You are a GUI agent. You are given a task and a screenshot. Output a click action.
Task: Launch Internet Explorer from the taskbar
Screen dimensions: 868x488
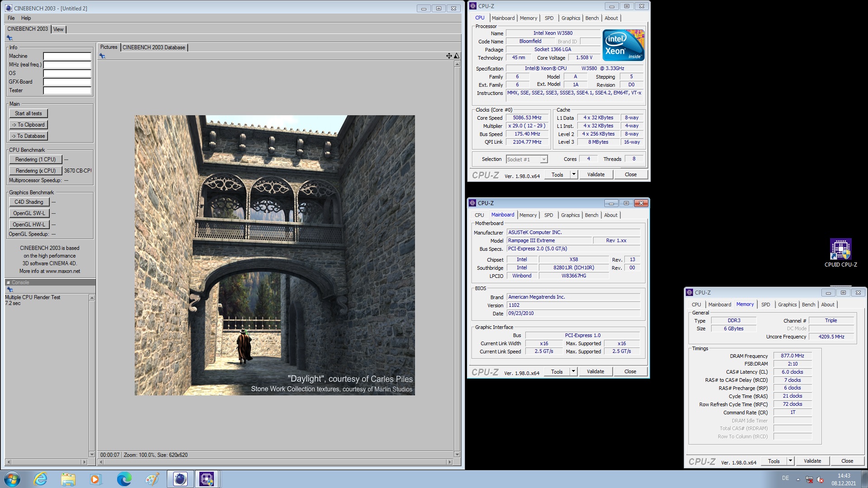[40, 479]
